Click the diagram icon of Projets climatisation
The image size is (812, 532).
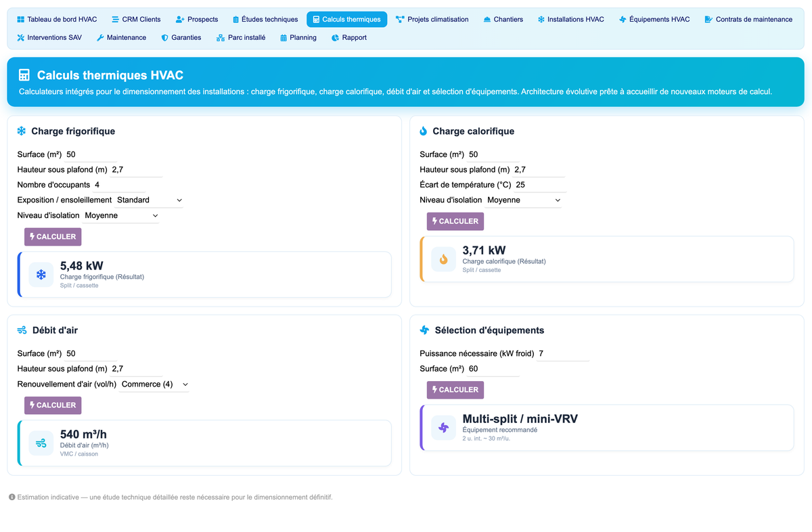point(400,20)
